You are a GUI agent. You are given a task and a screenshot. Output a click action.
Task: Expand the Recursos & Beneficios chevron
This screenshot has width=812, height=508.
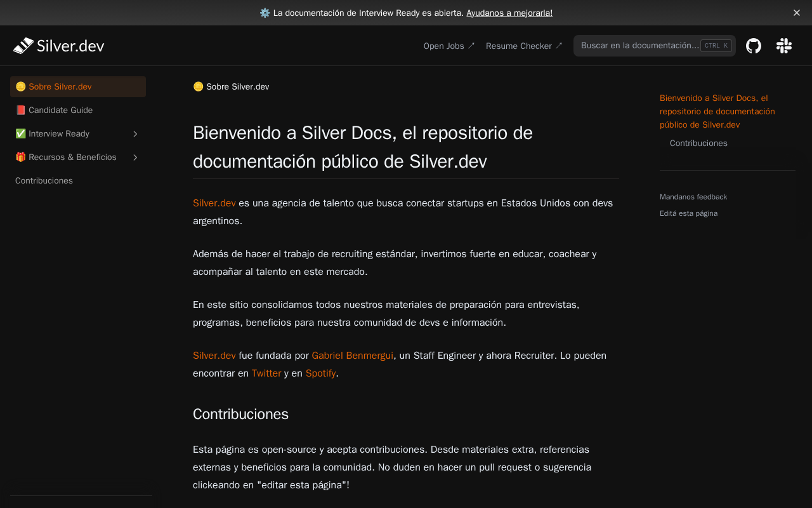[x=135, y=157]
